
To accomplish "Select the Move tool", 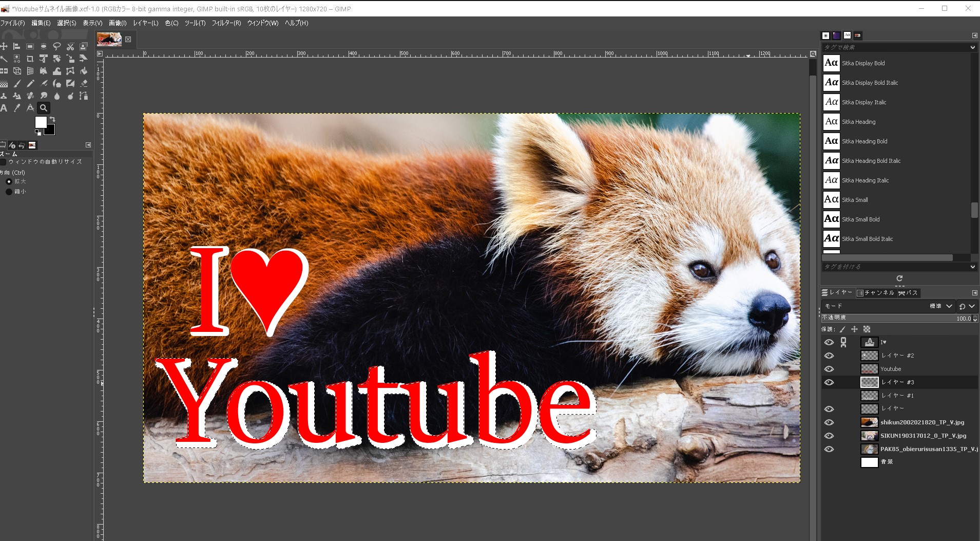I will (x=4, y=46).
